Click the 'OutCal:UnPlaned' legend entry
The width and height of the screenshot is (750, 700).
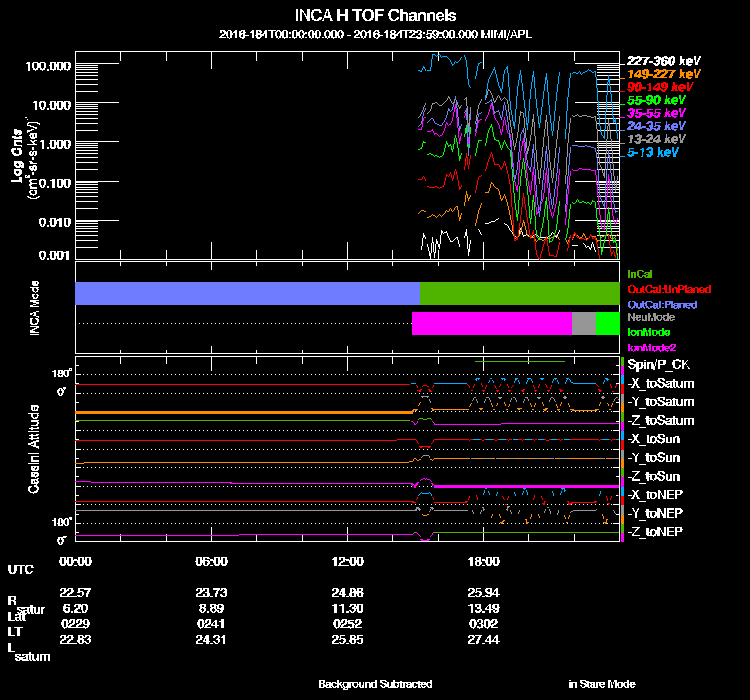(669, 289)
